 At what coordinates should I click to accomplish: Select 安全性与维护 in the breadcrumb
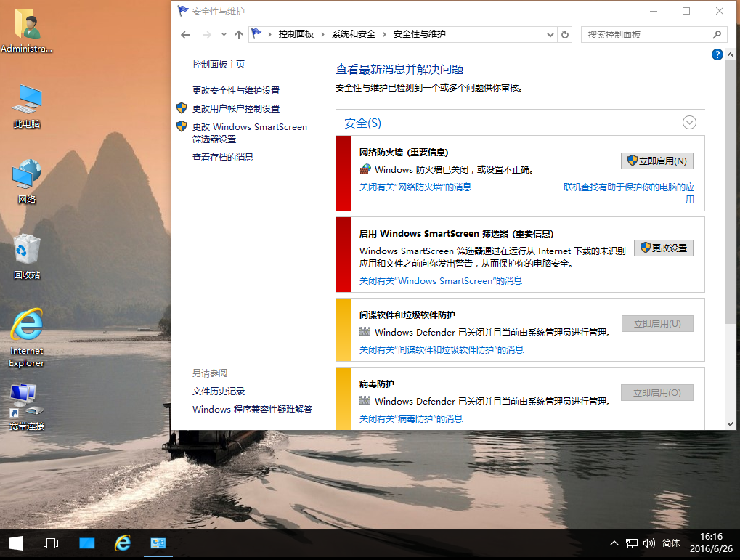419,34
